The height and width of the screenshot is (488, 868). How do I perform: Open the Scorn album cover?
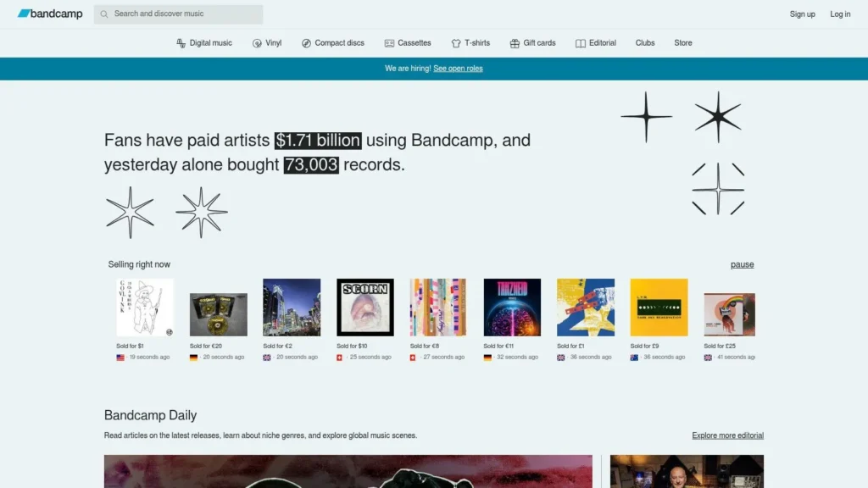click(365, 307)
